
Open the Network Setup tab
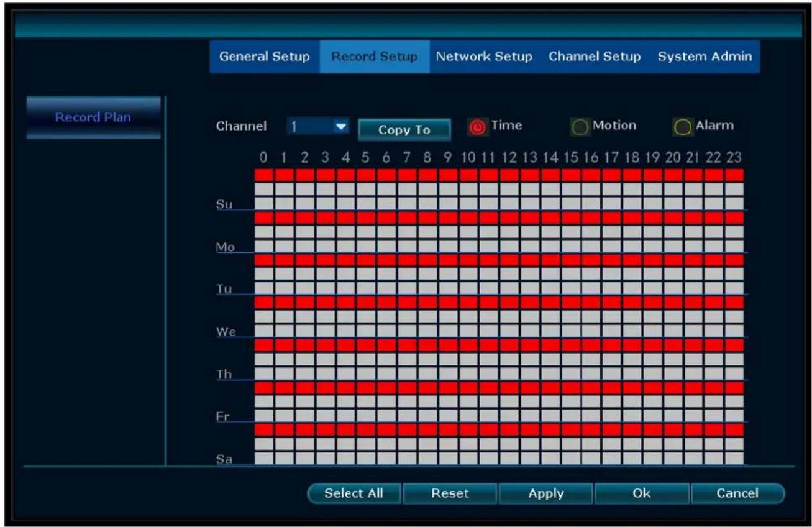(484, 57)
